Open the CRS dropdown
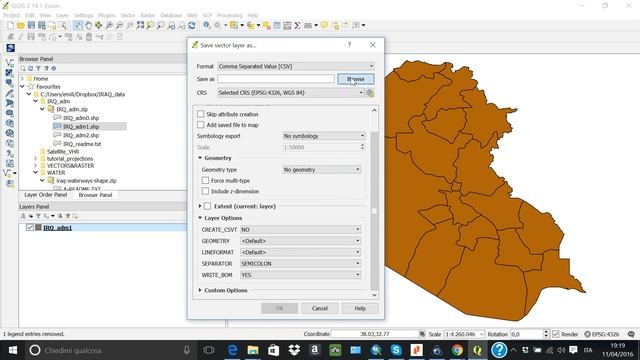This screenshot has height=360, width=640. (291, 93)
